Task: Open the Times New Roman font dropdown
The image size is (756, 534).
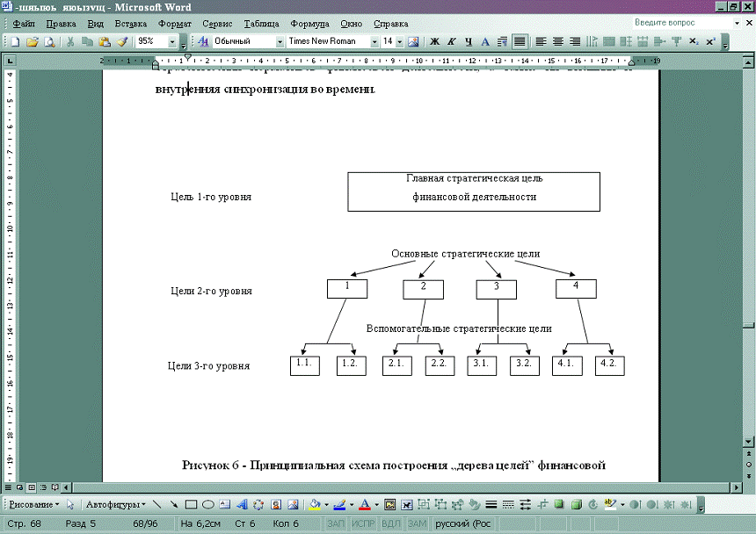Action: pos(374,41)
